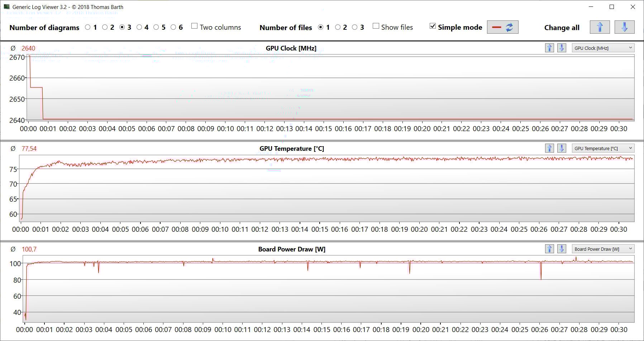The height and width of the screenshot is (341, 644).
Task: Click up arrow beside Board Power Draw dropdown
Action: click(549, 249)
